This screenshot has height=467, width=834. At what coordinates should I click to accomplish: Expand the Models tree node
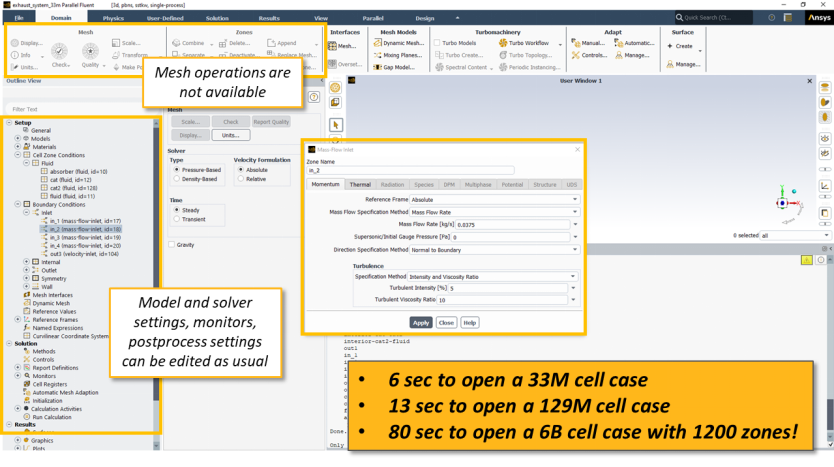18,138
